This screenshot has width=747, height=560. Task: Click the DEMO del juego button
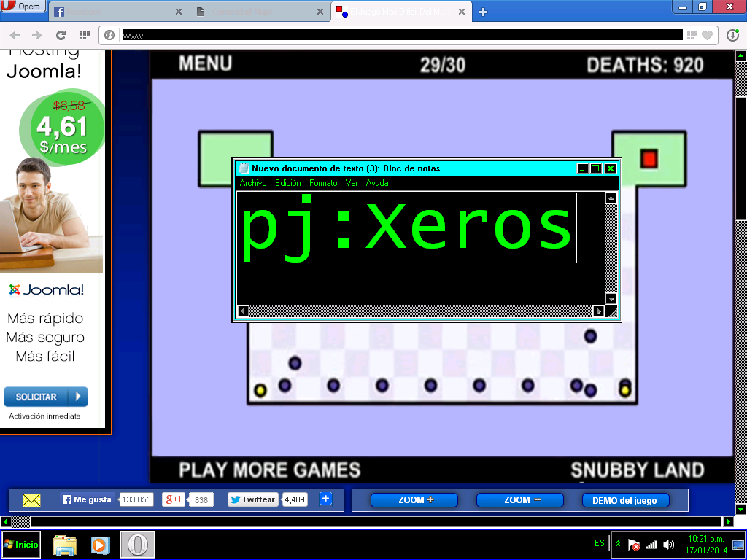(x=624, y=500)
